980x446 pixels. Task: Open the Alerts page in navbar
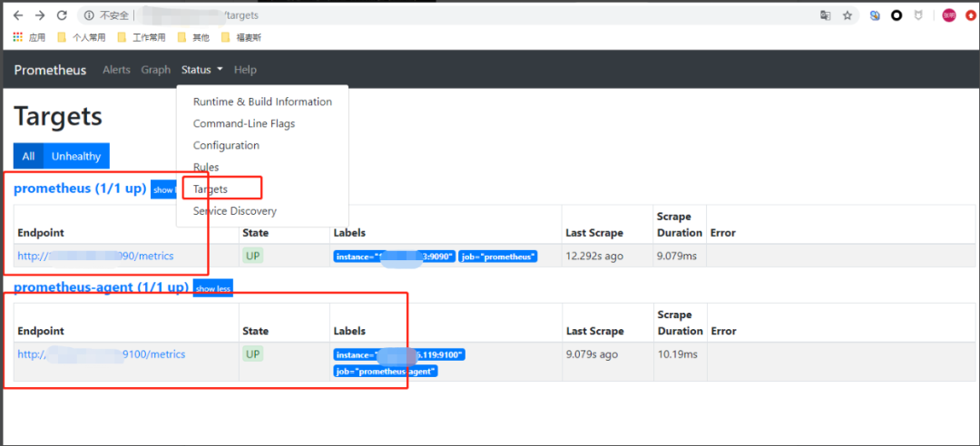(x=116, y=70)
